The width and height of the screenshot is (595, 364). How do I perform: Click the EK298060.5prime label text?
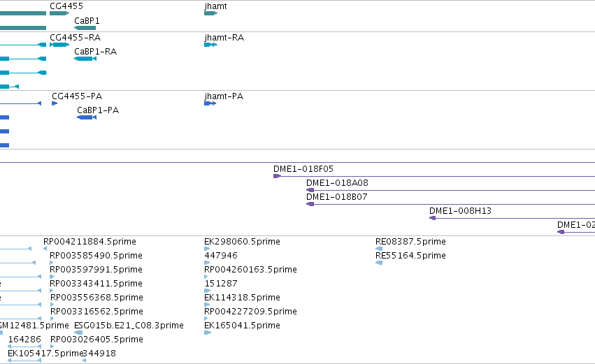(242, 242)
